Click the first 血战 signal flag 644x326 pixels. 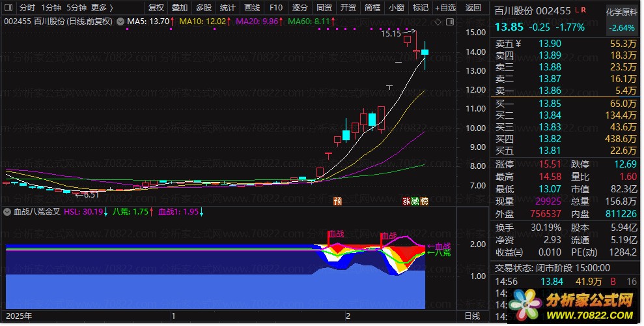click(x=336, y=234)
